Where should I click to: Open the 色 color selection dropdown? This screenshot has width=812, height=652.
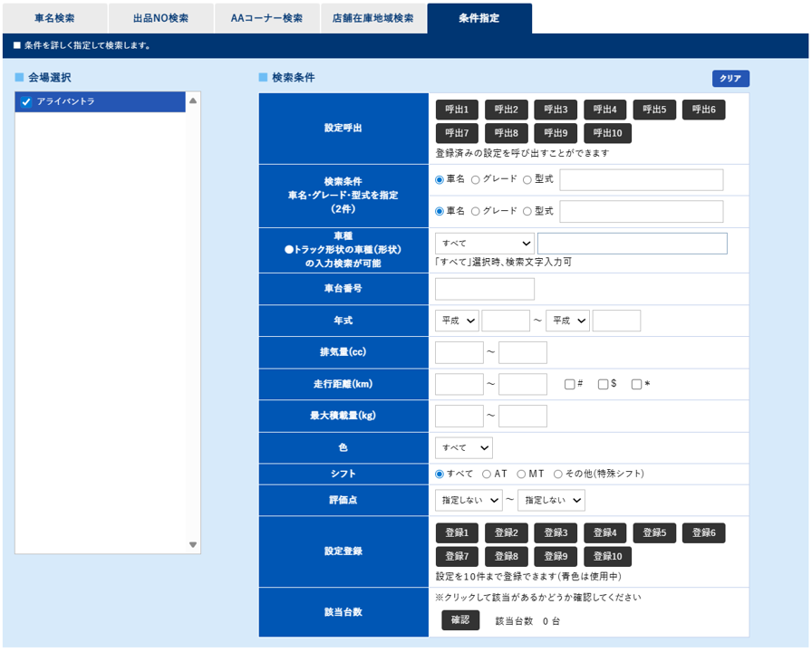463,446
